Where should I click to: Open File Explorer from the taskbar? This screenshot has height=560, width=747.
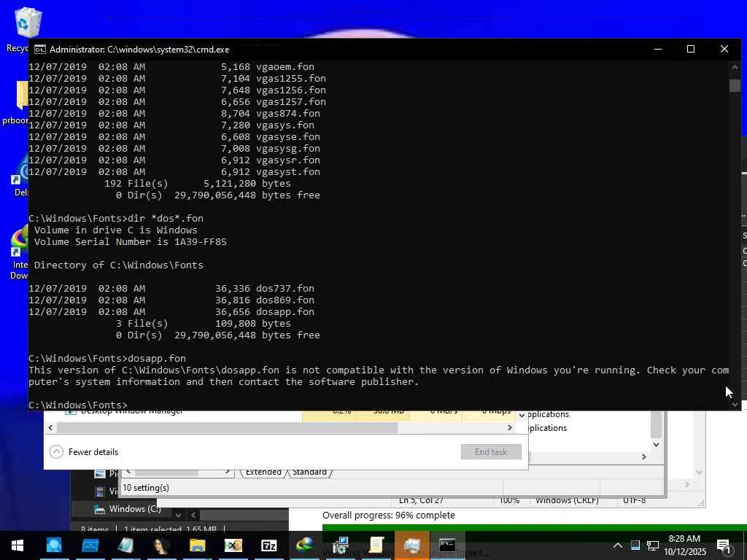click(x=197, y=545)
